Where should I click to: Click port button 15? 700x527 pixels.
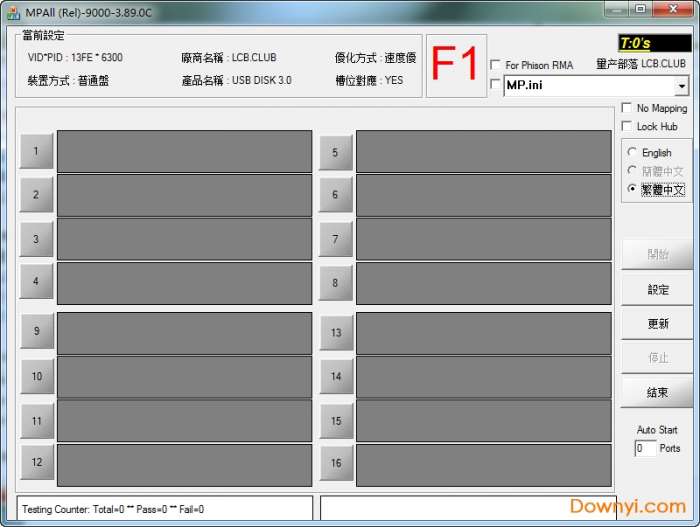(x=337, y=421)
